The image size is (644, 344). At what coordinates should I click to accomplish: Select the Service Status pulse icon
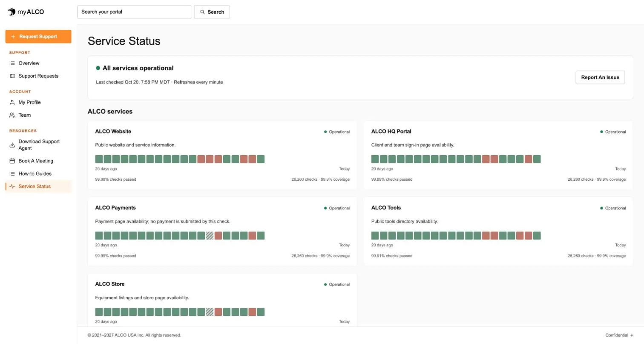12,187
